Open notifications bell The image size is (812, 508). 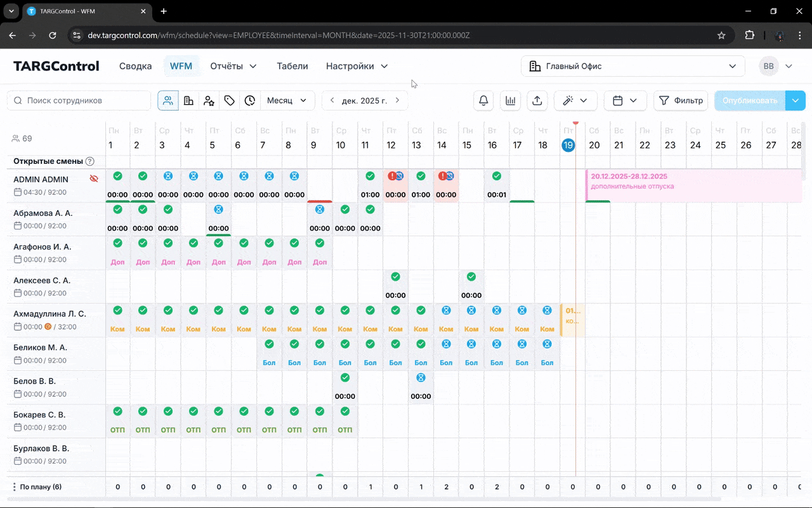click(x=483, y=100)
